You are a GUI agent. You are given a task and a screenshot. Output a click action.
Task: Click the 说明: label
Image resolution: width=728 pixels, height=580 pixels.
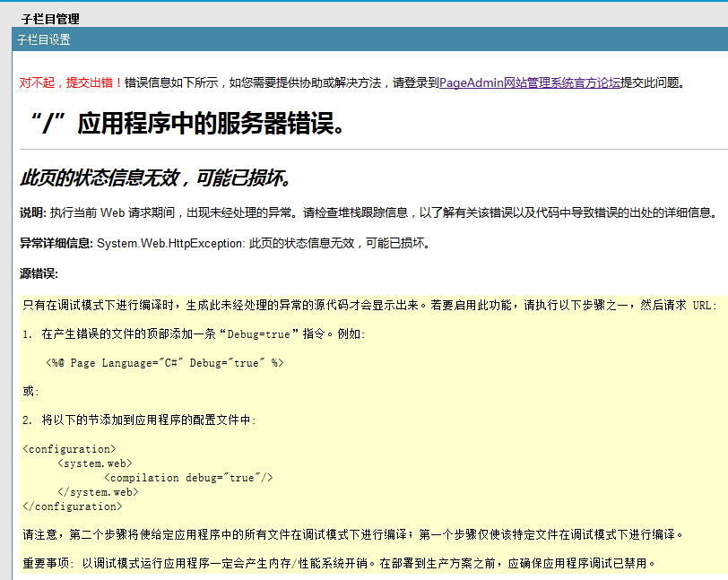32,212
